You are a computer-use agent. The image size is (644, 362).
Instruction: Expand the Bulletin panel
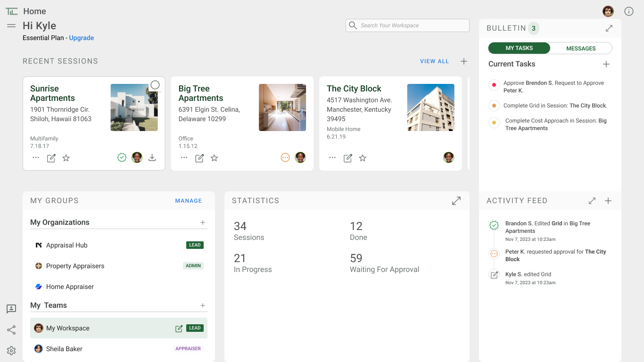609,28
